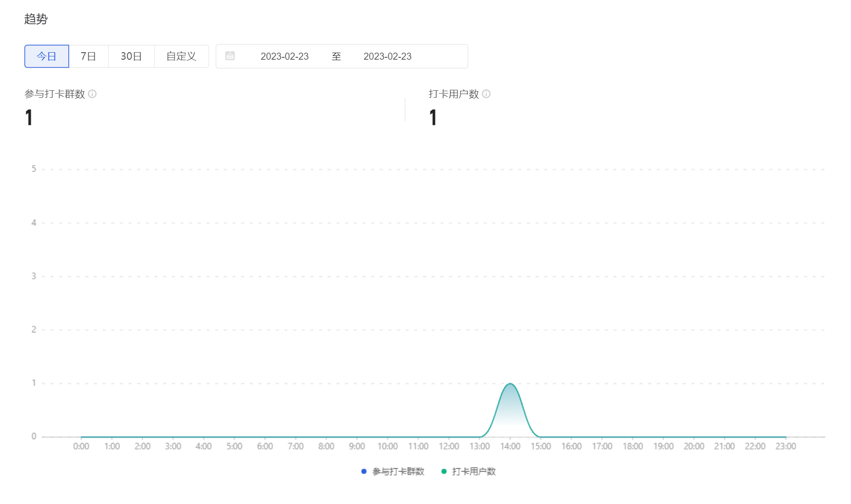
Task: Open info icon beside 参与打卡群数
Action: pos(93,94)
